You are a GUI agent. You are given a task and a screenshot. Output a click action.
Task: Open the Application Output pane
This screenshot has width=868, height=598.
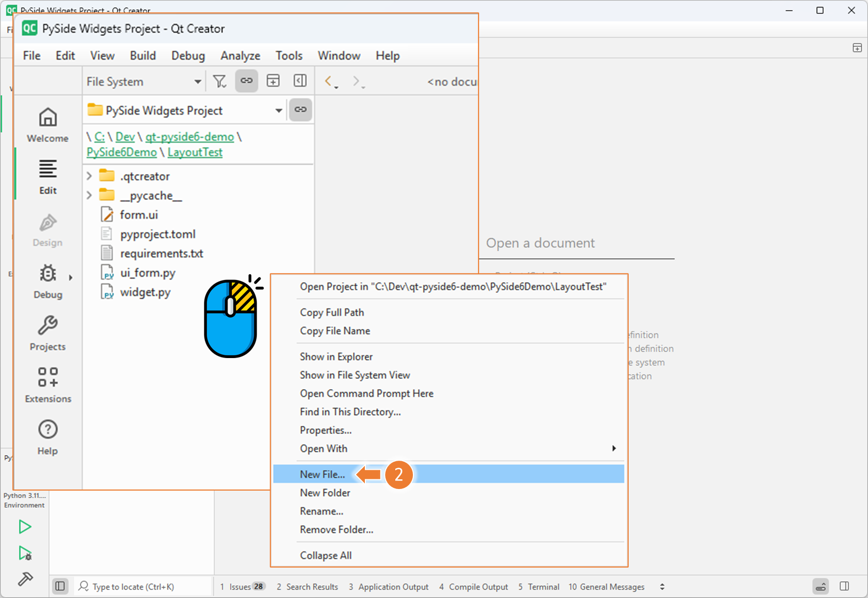(388, 586)
